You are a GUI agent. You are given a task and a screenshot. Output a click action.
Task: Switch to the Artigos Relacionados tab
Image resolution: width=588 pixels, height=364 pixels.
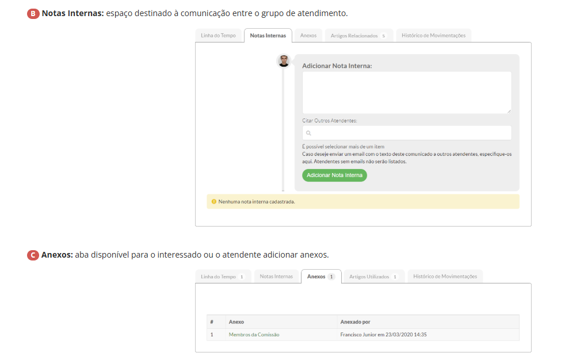tap(354, 36)
